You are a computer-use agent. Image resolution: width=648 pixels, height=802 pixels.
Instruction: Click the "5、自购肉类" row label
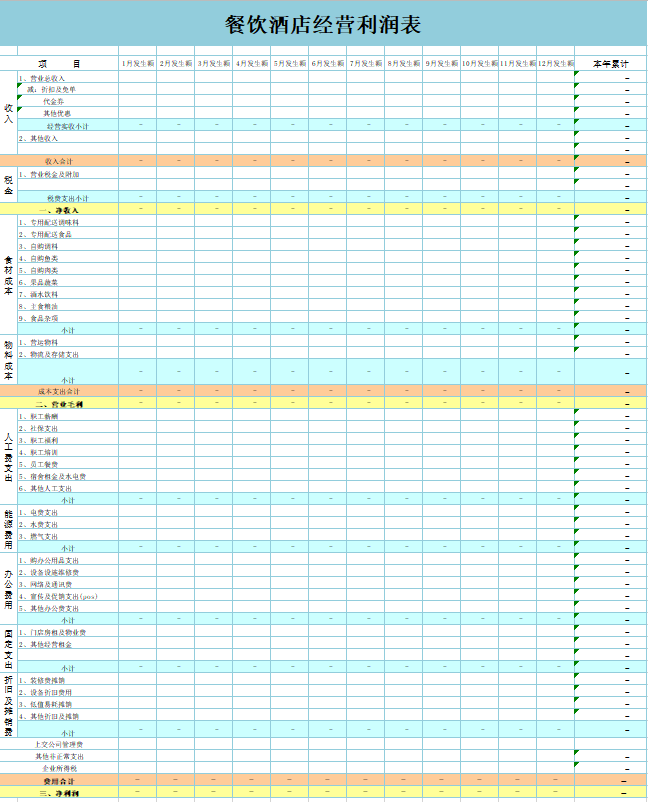tap(38, 270)
